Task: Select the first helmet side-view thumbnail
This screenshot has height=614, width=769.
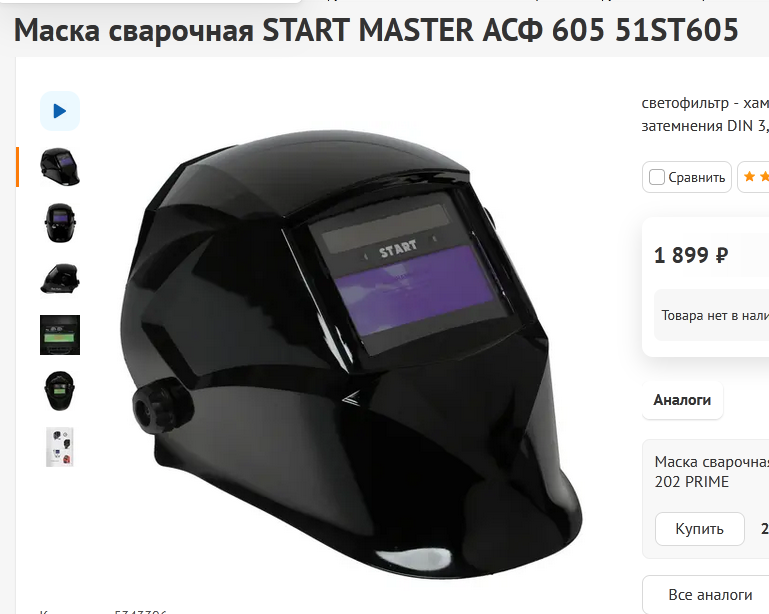Action: pos(60,167)
